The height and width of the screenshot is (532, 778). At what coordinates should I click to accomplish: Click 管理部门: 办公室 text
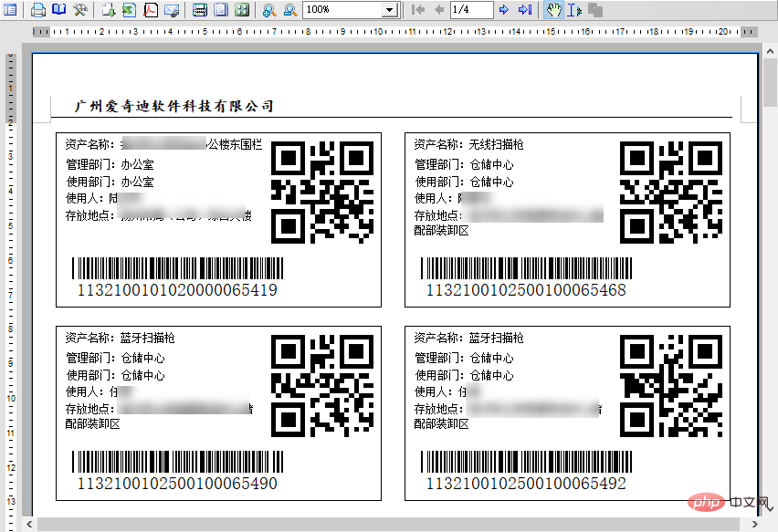coord(110,164)
